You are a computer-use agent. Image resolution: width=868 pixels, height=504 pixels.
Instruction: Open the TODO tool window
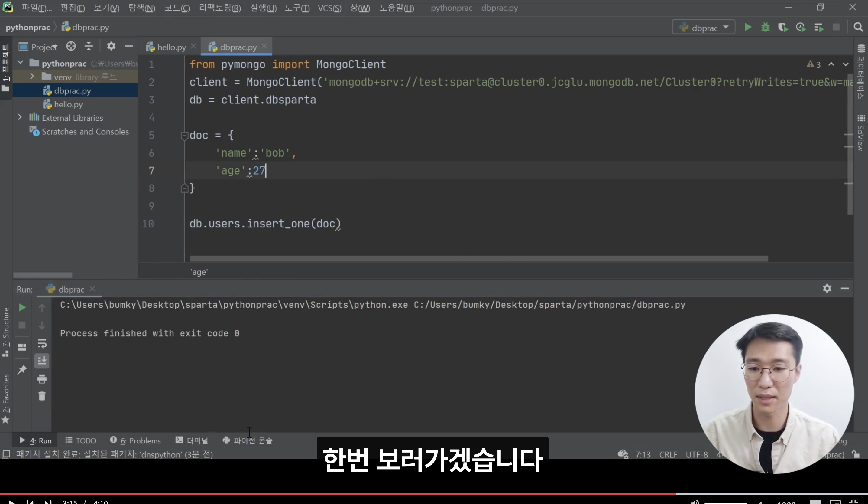(x=81, y=440)
